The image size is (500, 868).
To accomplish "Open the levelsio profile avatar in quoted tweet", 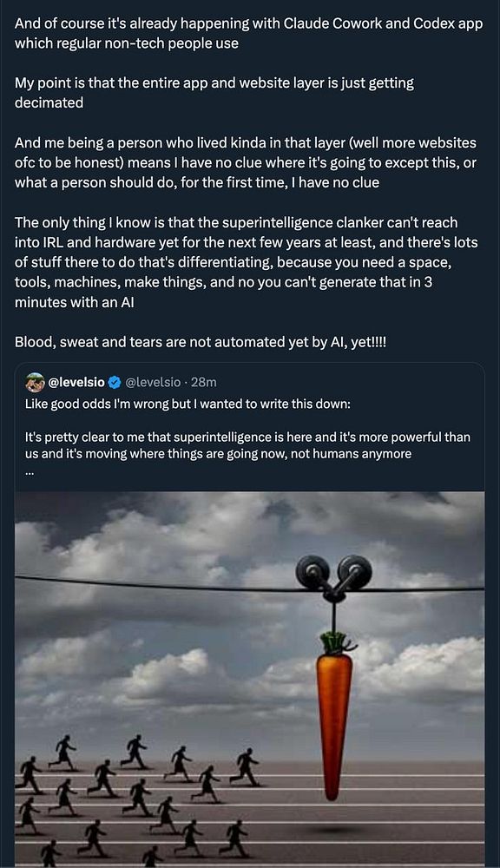I will [x=36, y=382].
